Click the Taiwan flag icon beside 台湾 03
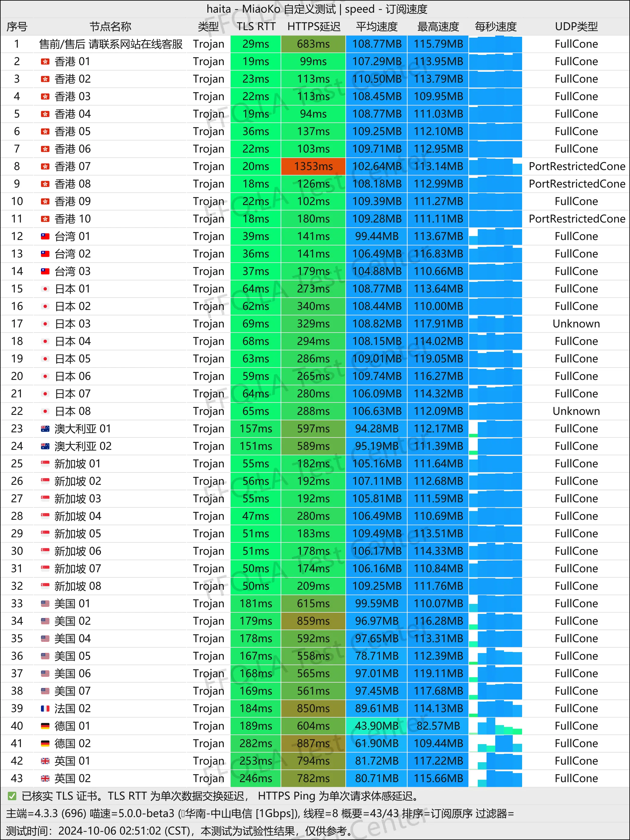This screenshot has height=840, width=630. pos(45,271)
